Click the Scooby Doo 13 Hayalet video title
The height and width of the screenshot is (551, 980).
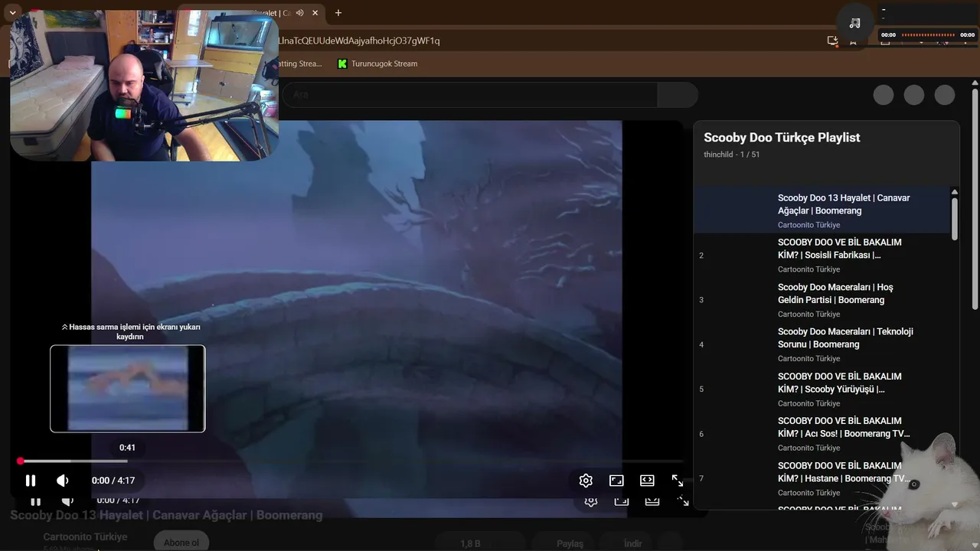point(166,515)
